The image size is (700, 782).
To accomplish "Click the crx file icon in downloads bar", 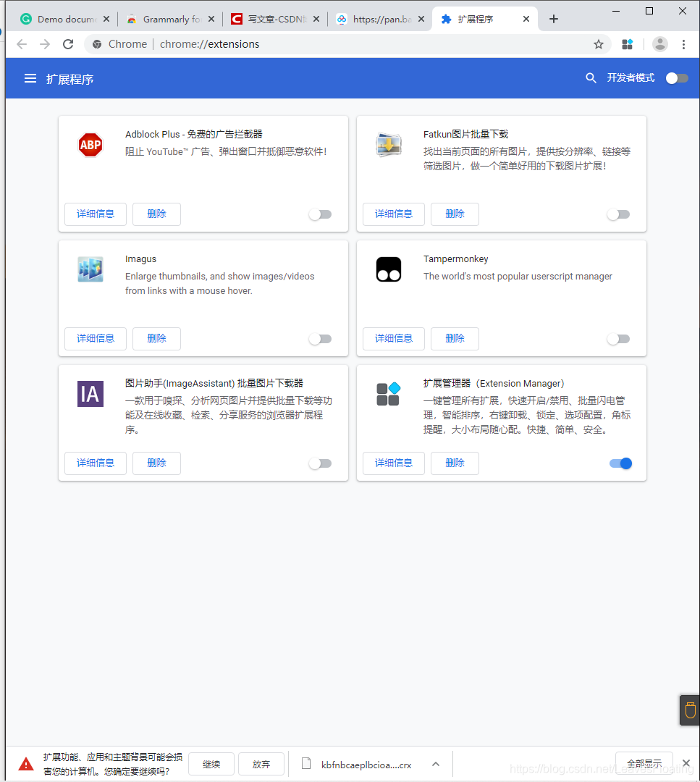I will (306, 764).
